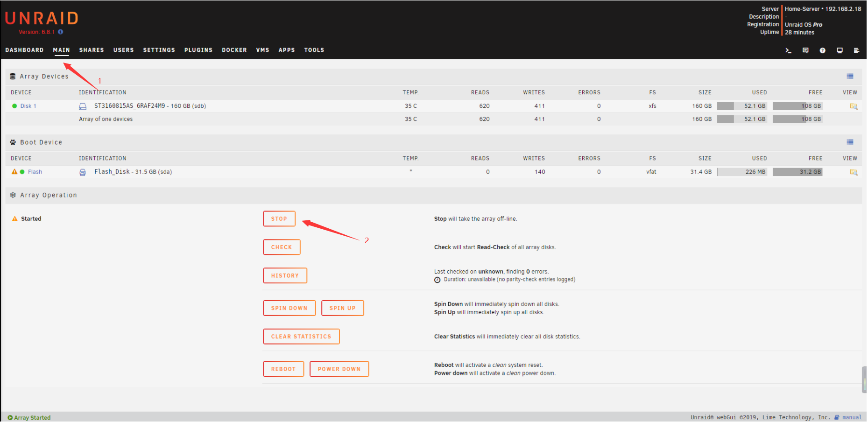Browse Disk 1 using View folder icon
Image resolution: width=868 pixels, height=422 pixels.
point(854,106)
